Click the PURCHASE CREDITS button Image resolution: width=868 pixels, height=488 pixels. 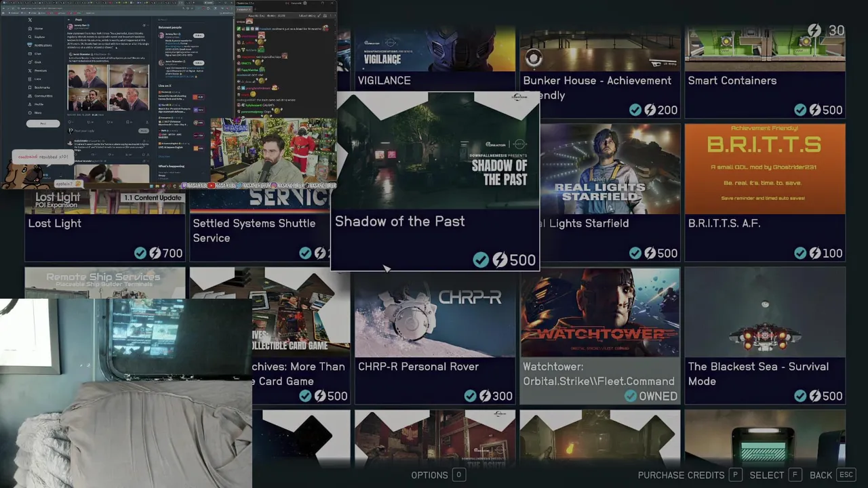[x=690, y=475]
